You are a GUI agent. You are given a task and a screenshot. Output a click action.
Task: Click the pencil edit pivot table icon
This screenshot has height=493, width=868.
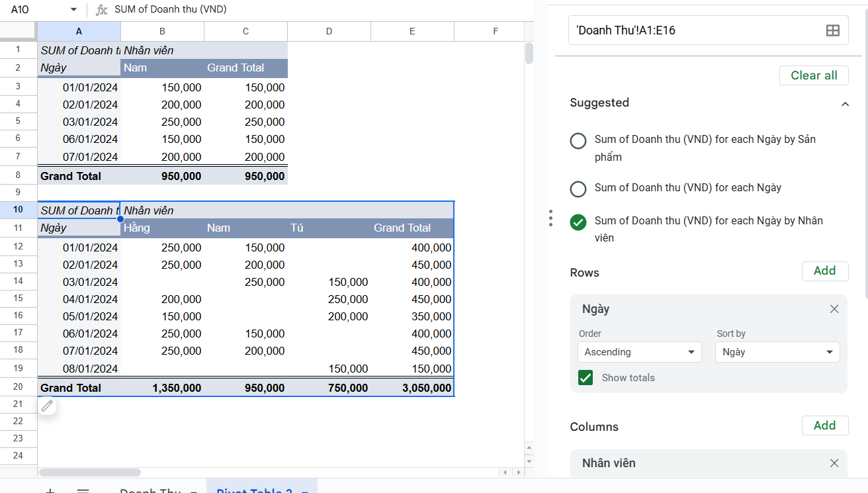(47, 406)
